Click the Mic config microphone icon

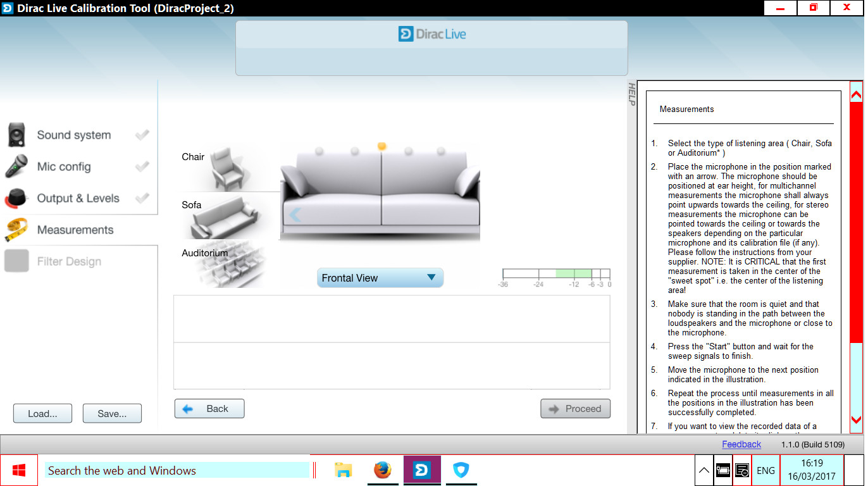click(x=17, y=166)
